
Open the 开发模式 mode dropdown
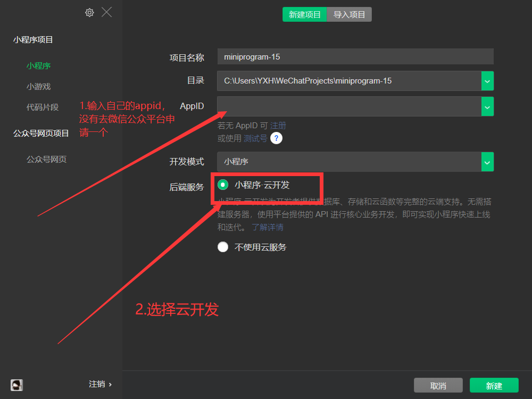pos(487,161)
